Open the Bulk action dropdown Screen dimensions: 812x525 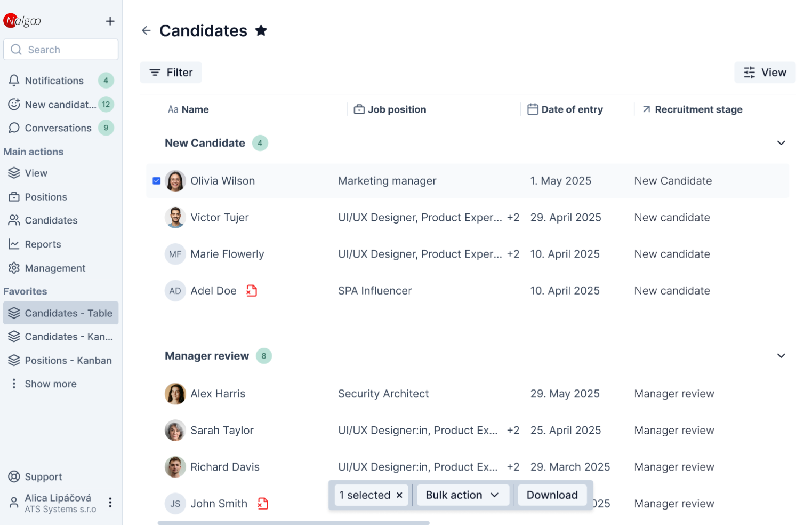coord(462,495)
